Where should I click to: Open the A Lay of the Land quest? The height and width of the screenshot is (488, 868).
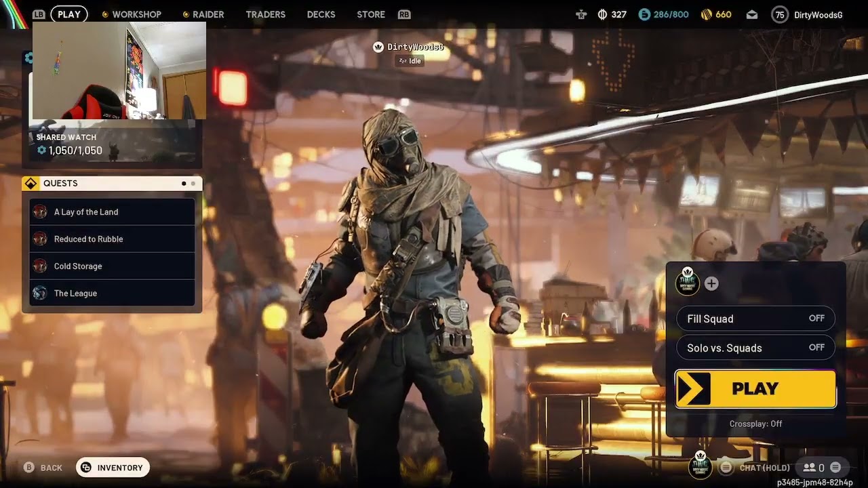pos(112,211)
